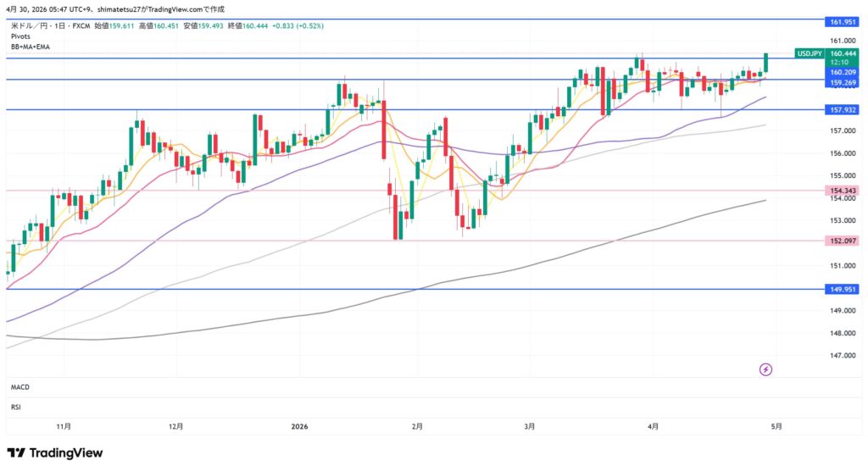Click the USDJPY symbol price label
The width and height of the screenshot is (868, 471).
tap(809, 53)
